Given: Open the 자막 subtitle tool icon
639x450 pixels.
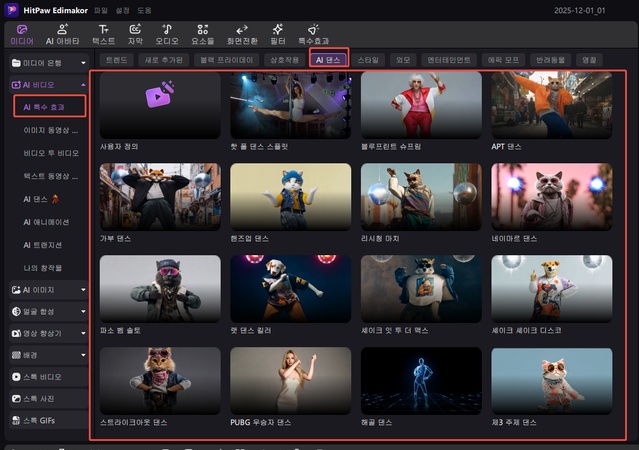Looking at the screenshot, I should click(x=135, y=34).
